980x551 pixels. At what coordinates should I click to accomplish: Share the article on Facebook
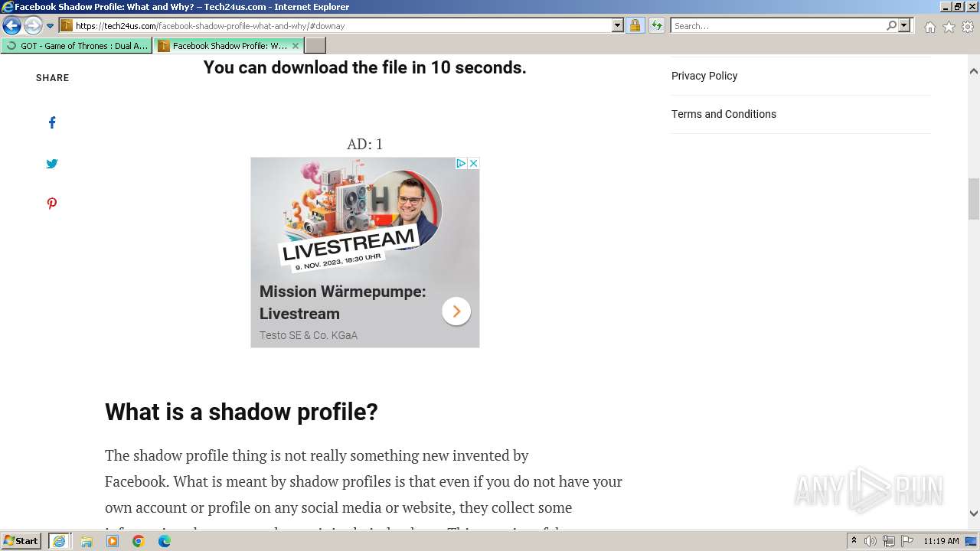point(52,122)
